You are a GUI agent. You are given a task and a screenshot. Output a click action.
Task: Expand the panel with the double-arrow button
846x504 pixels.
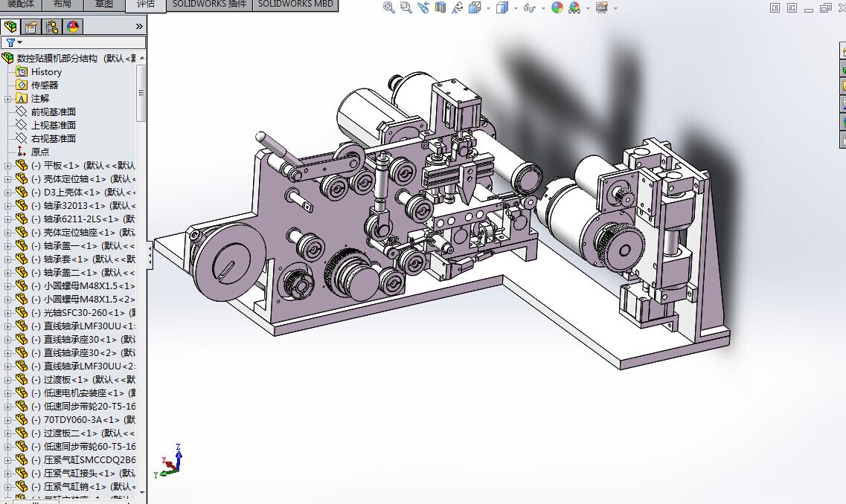point(139,27)
